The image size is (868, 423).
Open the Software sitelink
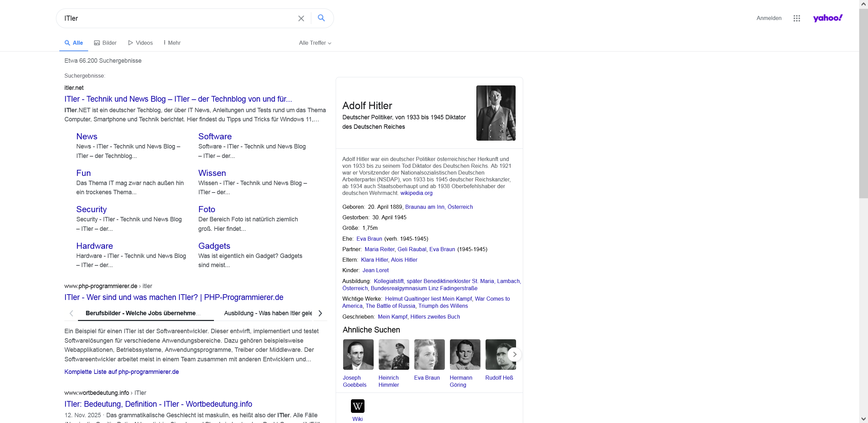coord(215,136)
